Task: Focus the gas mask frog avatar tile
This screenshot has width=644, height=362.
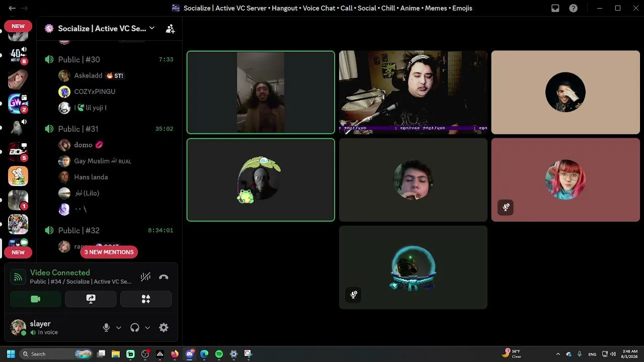Action: (261, 180)
